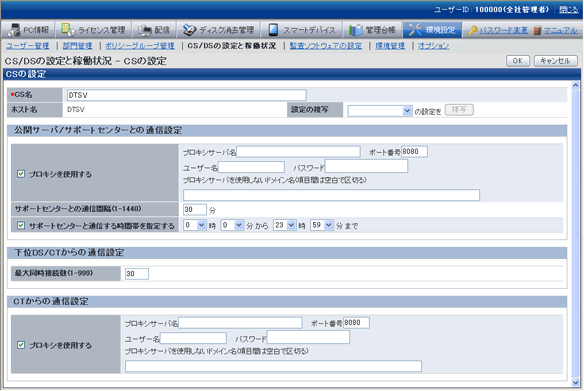
Task: Open the 管理台帳 tab
Action: (372, 30)
